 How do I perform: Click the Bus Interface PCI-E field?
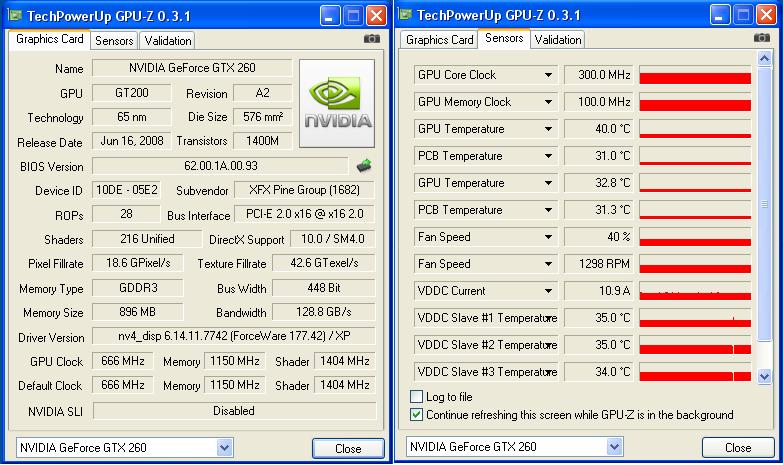tap(304, 214)
